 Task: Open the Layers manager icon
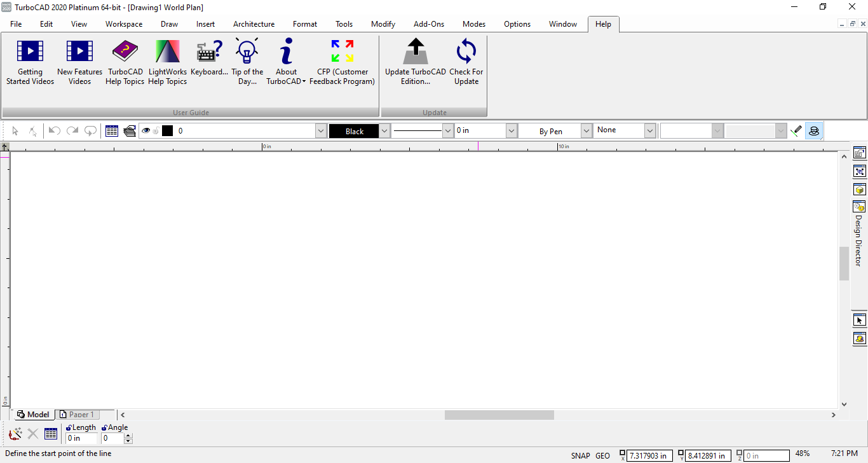[x=130, y=131]
